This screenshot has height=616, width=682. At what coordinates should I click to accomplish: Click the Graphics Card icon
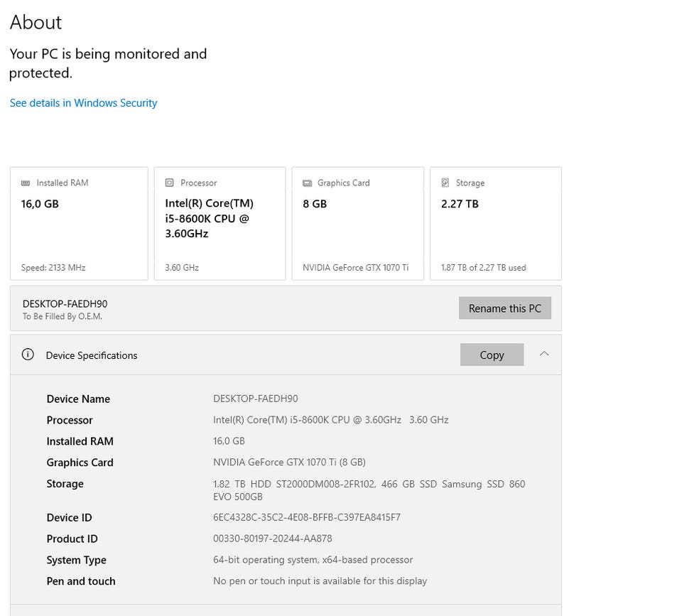(307, 183)
